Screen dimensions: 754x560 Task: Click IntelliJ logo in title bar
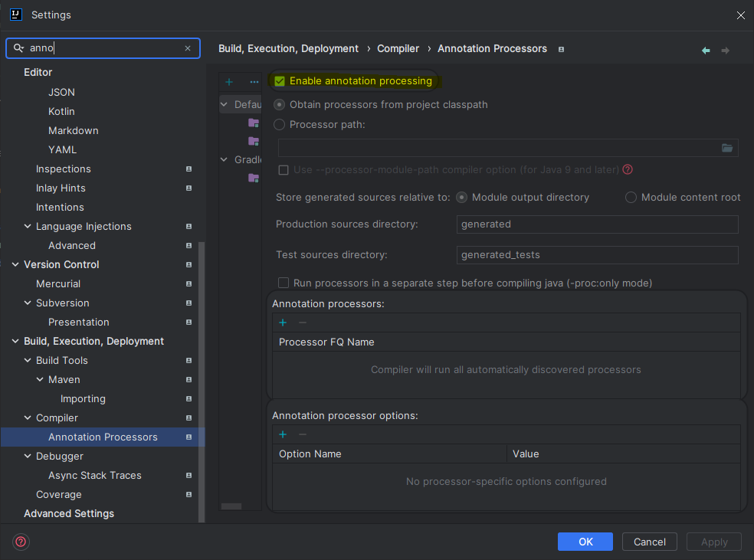click(16, 15)
